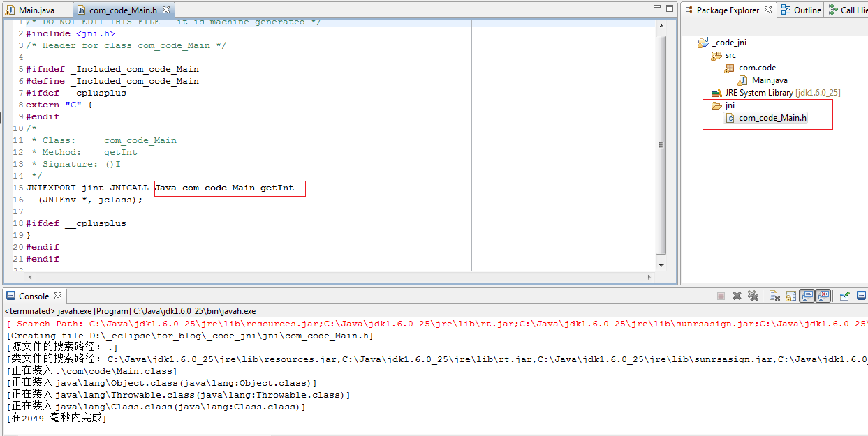Click the '源文件的搜索路径' console line
The image size is (868, 436).
(62, 347)
